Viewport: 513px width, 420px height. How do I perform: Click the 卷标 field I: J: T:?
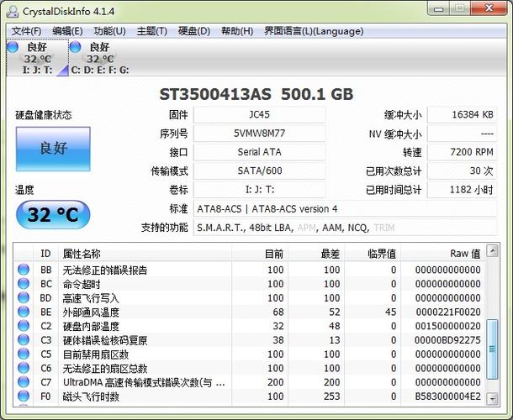point(260,190)
